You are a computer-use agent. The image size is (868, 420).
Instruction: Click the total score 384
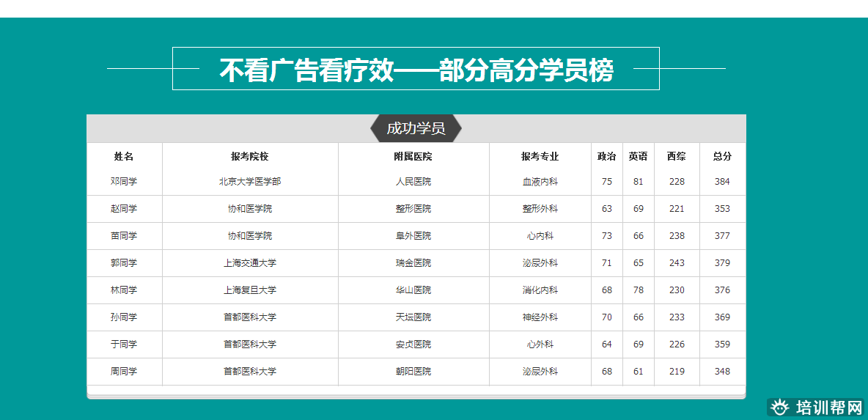[x=722, y=182]
